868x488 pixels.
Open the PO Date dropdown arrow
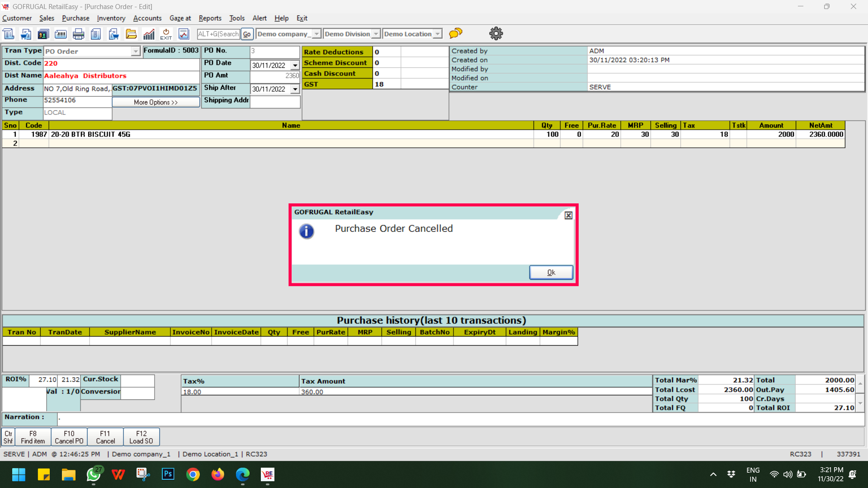[295, 66]
